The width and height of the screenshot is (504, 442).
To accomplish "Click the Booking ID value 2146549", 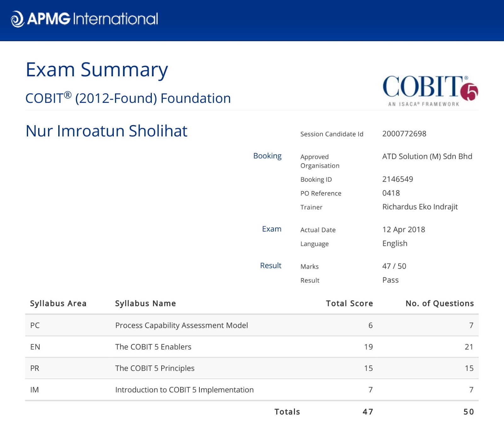I will [x=398, y=179].
